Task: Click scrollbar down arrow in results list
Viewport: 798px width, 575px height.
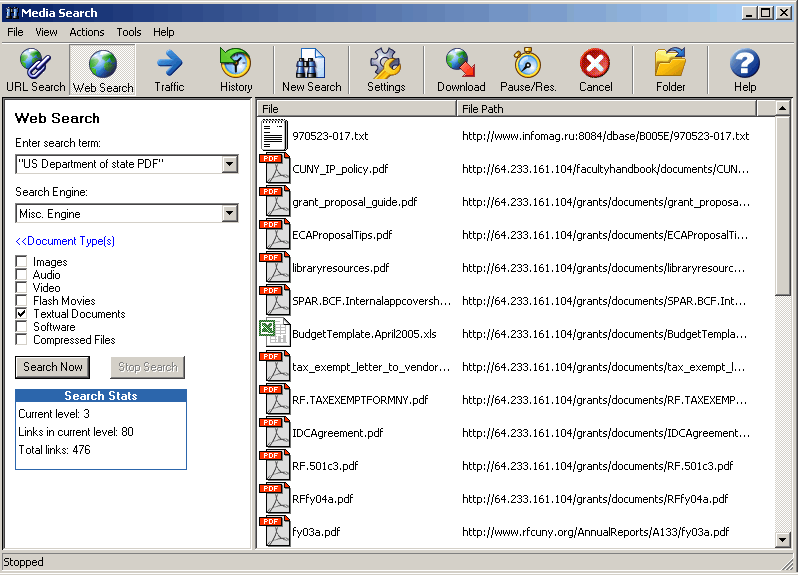Action: (782, 540)
